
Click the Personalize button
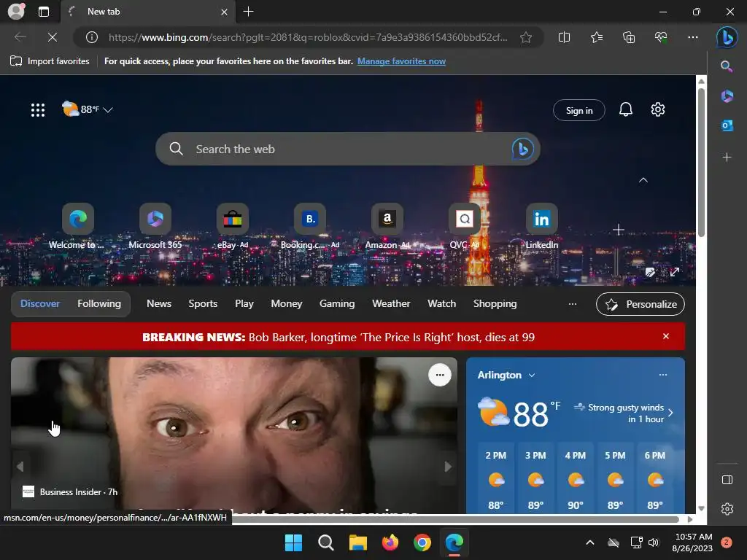coord(640,304)
